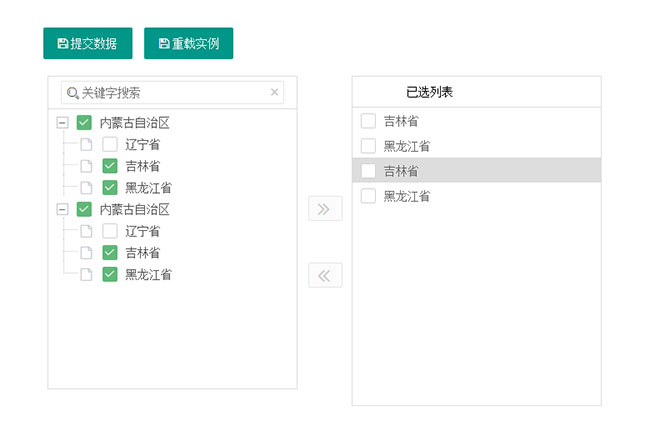The width and height of the screenshot is (650, 446).
Task: Clear the keyword search with the X icon
Action: tap(275, 92)
